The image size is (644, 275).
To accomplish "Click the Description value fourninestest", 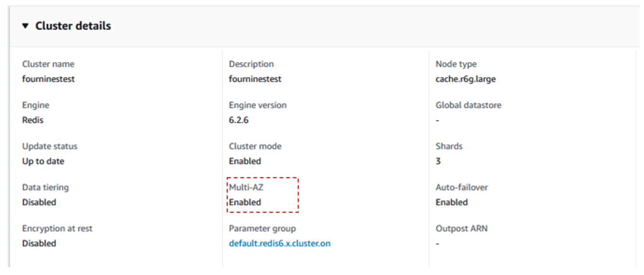I will coord(255,79).
